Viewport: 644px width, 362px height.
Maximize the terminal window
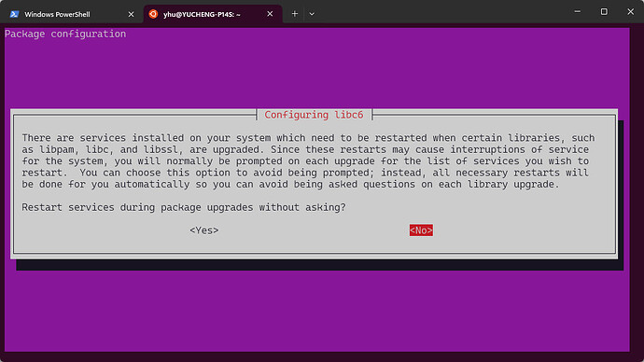[604, 11]
